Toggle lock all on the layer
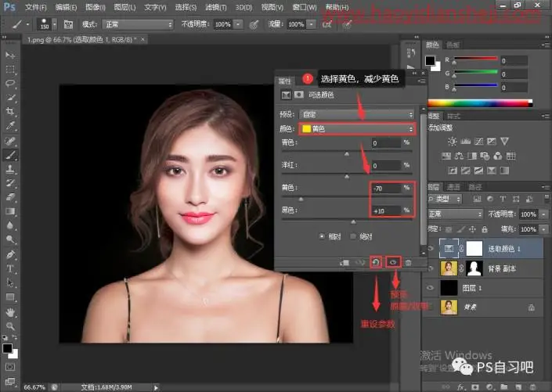The image size is (552, 392). [485, 229]
